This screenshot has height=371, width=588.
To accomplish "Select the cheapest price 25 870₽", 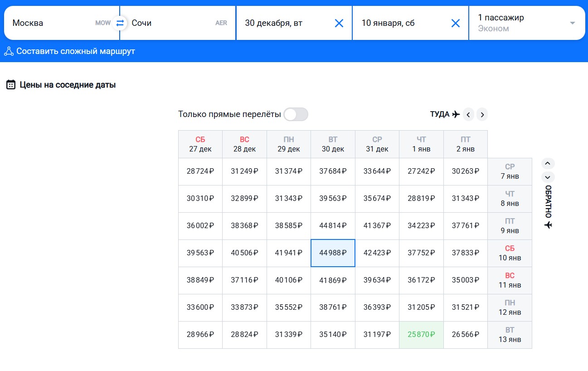I will coord(421,335).
